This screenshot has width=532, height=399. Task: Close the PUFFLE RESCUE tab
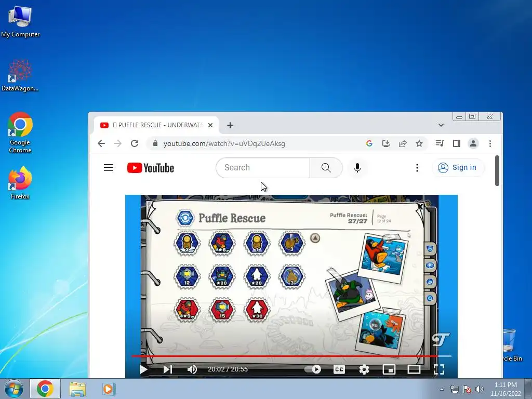click(x=210, y=125)
